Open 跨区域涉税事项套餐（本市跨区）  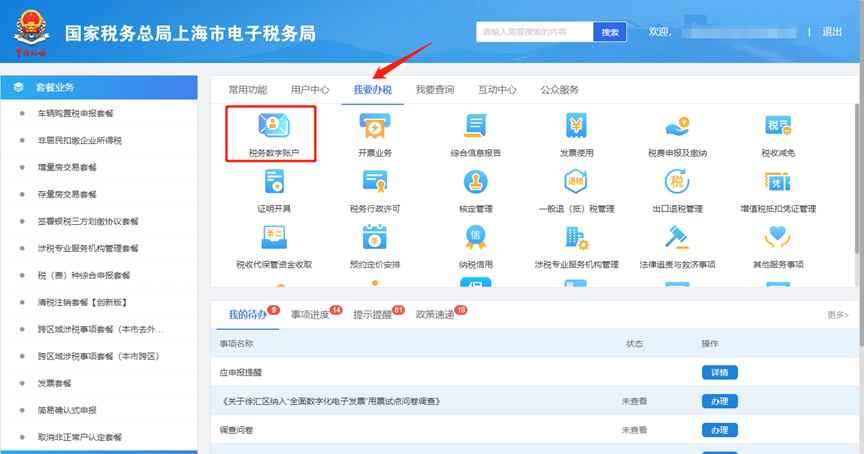[x=99, y=356]
